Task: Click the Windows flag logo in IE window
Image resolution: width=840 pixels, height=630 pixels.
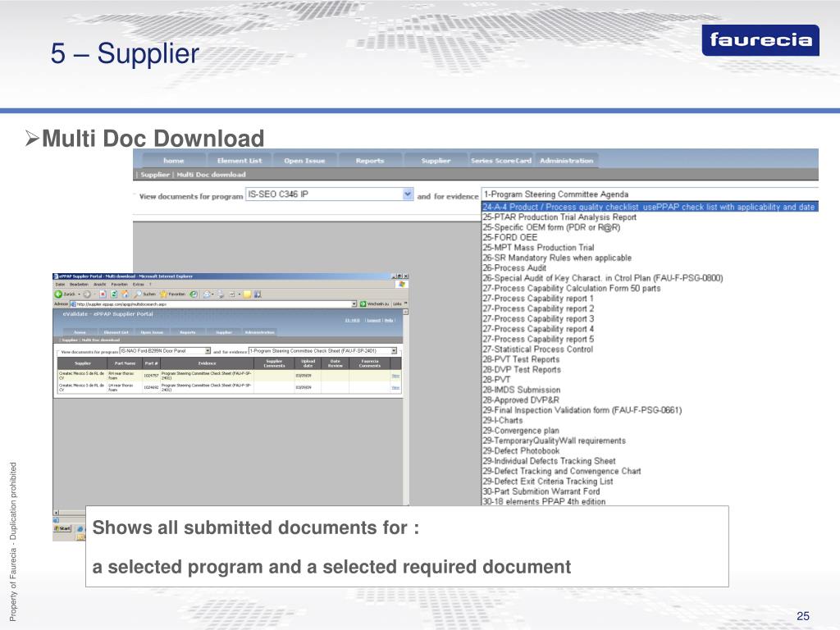Action: point(402,284)
